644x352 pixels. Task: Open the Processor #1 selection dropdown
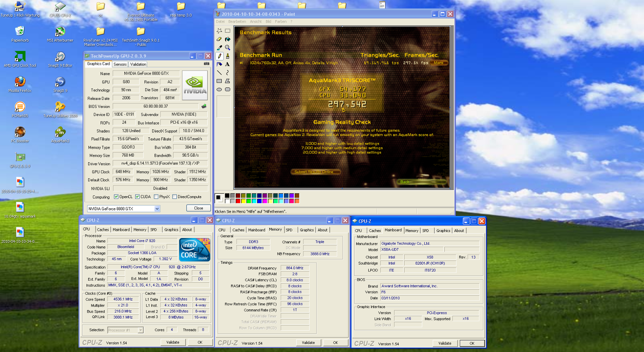(140, 330)
